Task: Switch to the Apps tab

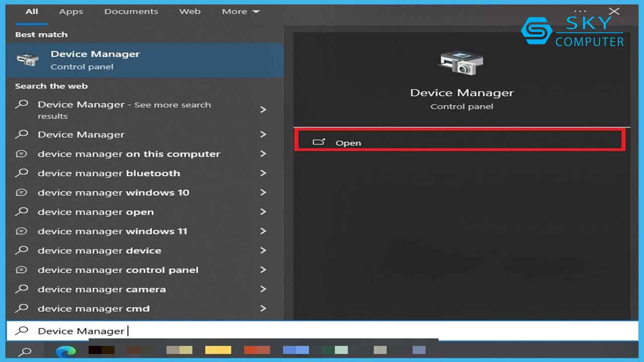Action: coord(71,12)
